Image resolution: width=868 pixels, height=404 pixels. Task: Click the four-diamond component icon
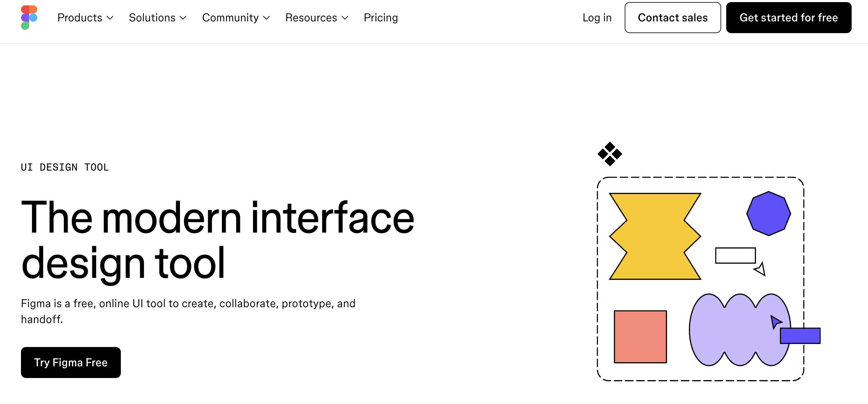[x=610, y=154]
